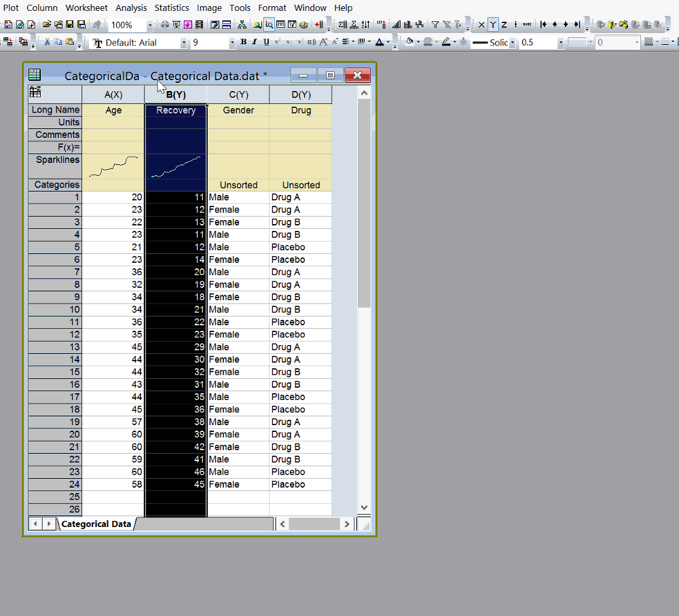Open the zoom level 100% dropdown
The image size is (679, 616).
click(x=149, y=25)
